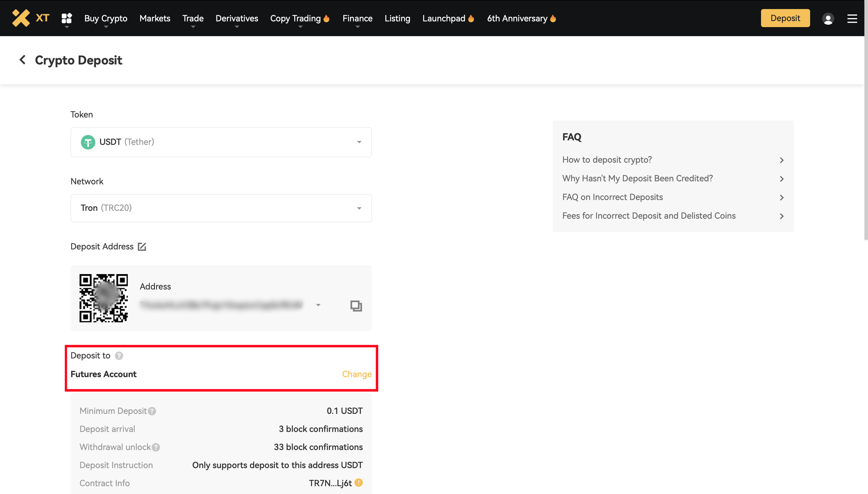
Task: Click the 3 block confirmations value
Action: click(x=320, y=429)
